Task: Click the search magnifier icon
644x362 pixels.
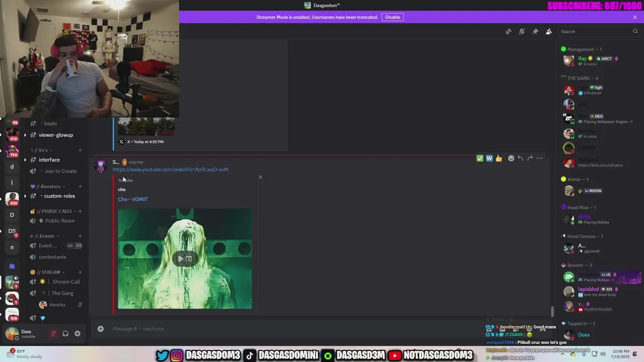Action: (635, 31)
